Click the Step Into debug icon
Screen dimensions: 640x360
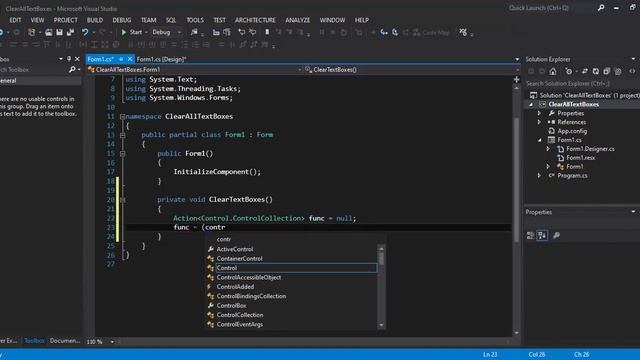(x=384, y=32)
